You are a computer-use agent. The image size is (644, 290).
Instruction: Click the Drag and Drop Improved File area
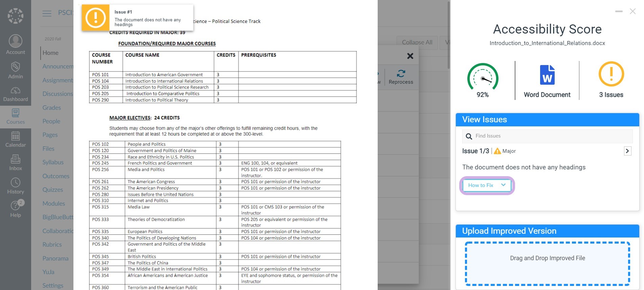point(547,263)
